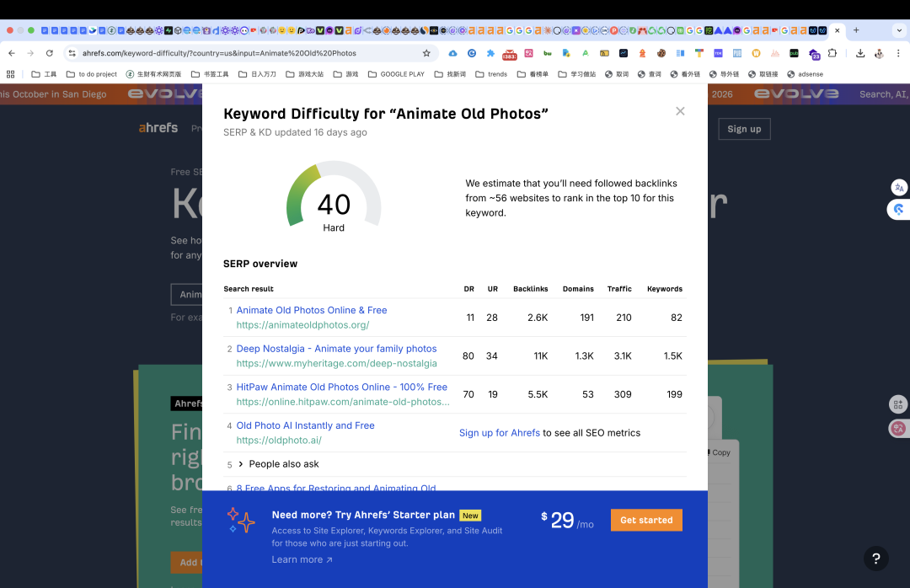Open the purple graduation-cap extension with badge 23
Image resolution: width=910 pixels, height=588 pixels.
click(x=814, y=54)
